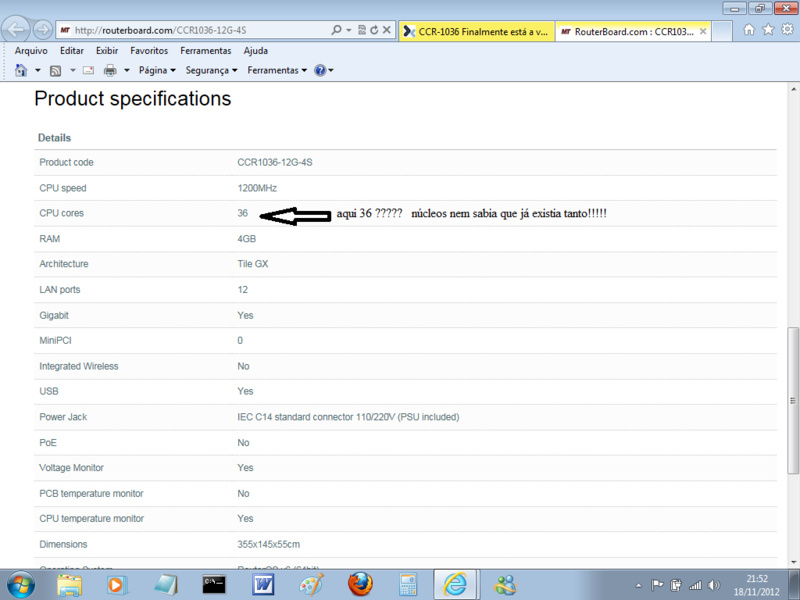
Task: Click the CPU cores value 36
Action: [x=242, y=213]
